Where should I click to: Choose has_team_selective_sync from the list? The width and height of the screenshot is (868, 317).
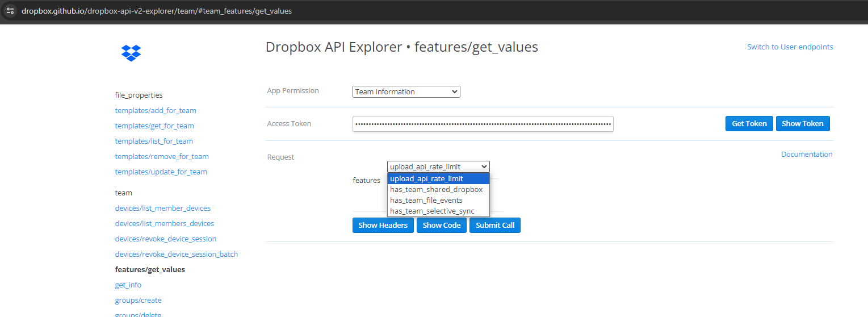[431, 211]
